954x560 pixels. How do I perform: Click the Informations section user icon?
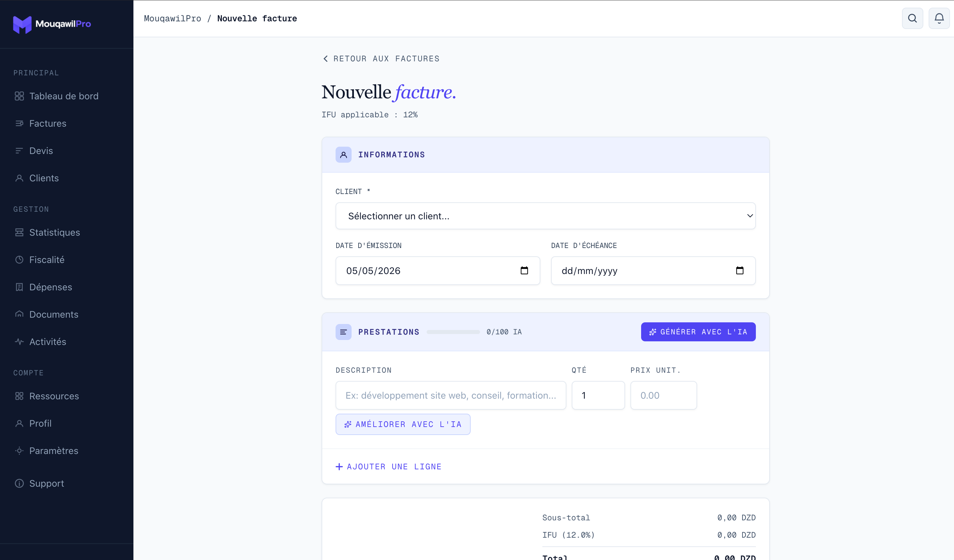click(343, 155)
